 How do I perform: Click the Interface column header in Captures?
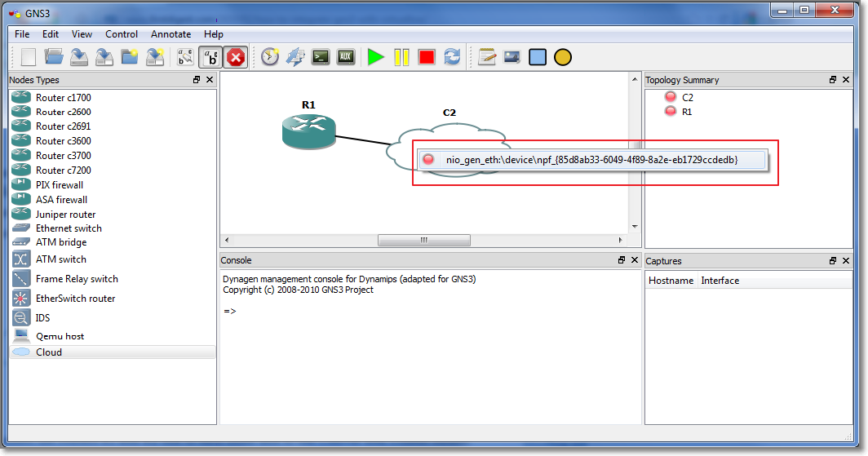pos(775,281)
